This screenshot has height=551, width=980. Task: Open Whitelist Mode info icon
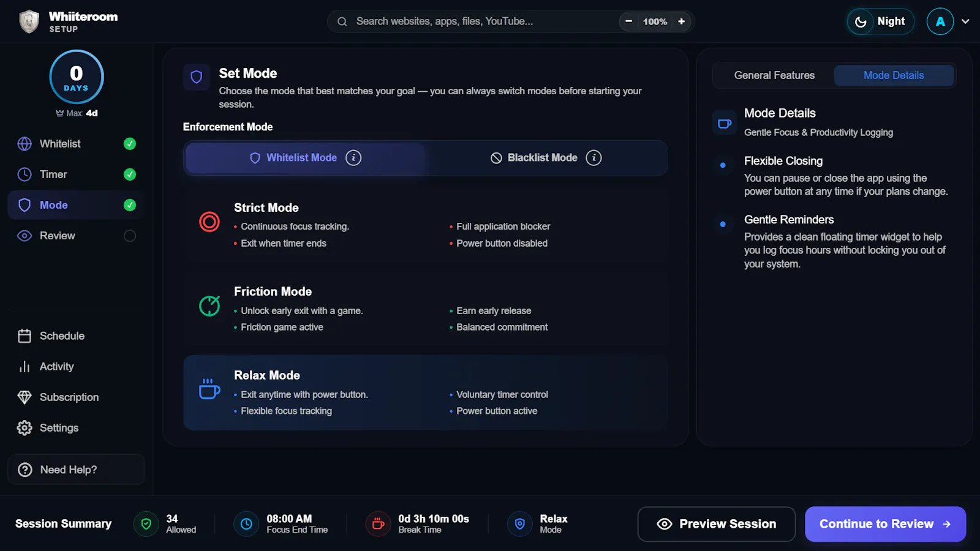(x=353, y=158)
